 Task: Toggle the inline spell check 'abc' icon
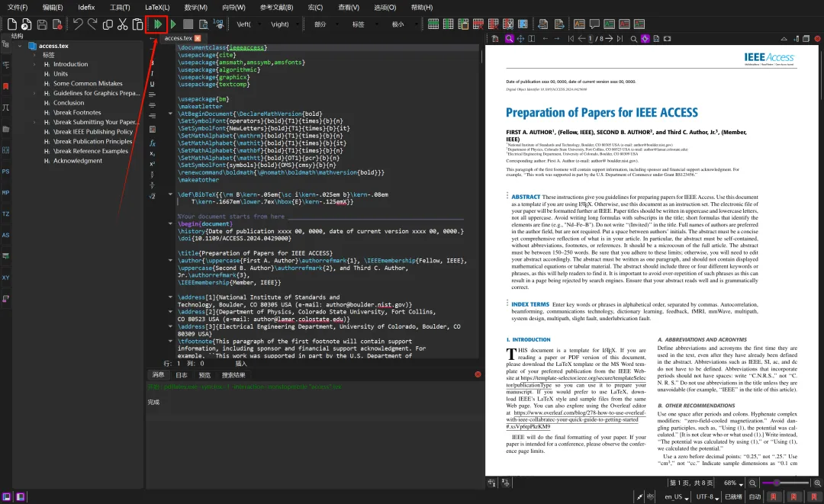click(x=651, y=496)
